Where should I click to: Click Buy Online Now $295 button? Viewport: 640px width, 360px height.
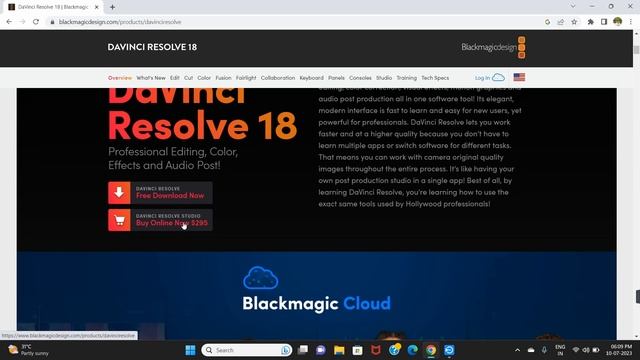tap(160, 220)
